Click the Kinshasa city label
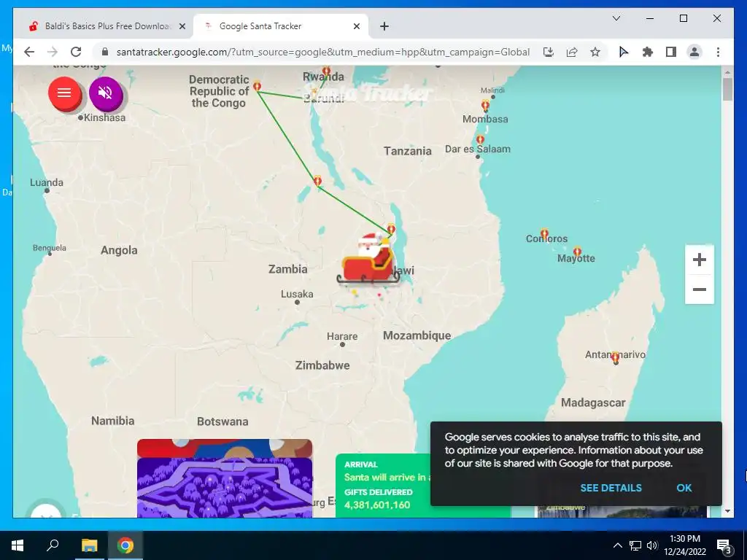Screen dimensions: 747x560 (104, 117)
